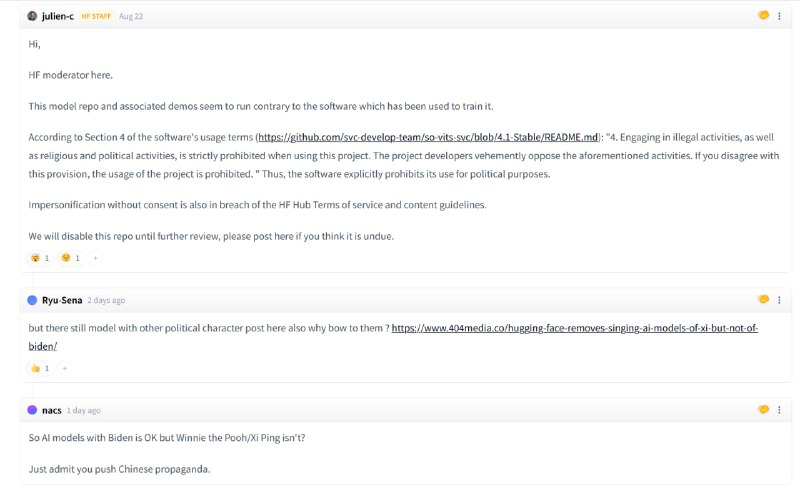This screenshot has height=489, width=800.
Task: Add a new reaction to julien-c's comment
Action: (x=96, y=258)
